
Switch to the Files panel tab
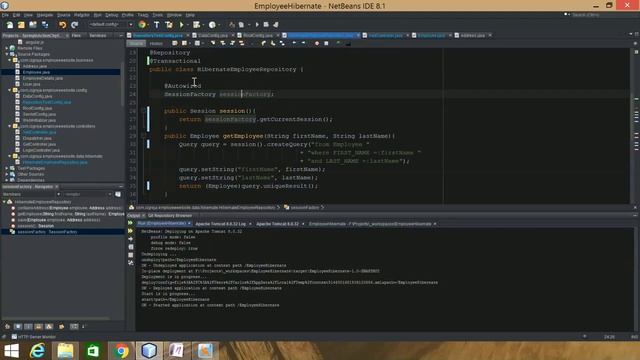click(76, 36)
